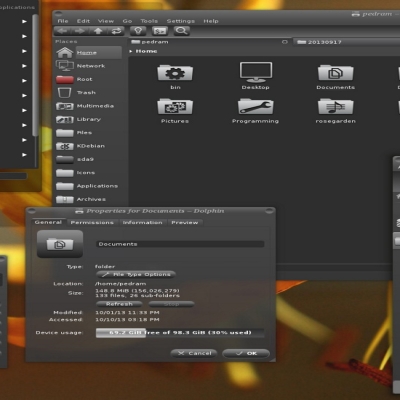Select Network in Places panel
Image resolution: width=400 pixels, height=400 pixels.
tap(89, 66)
